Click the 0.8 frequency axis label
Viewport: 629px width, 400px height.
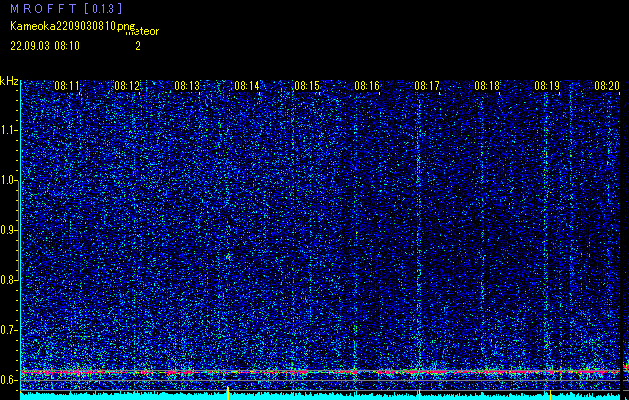[x=8, y=280]
